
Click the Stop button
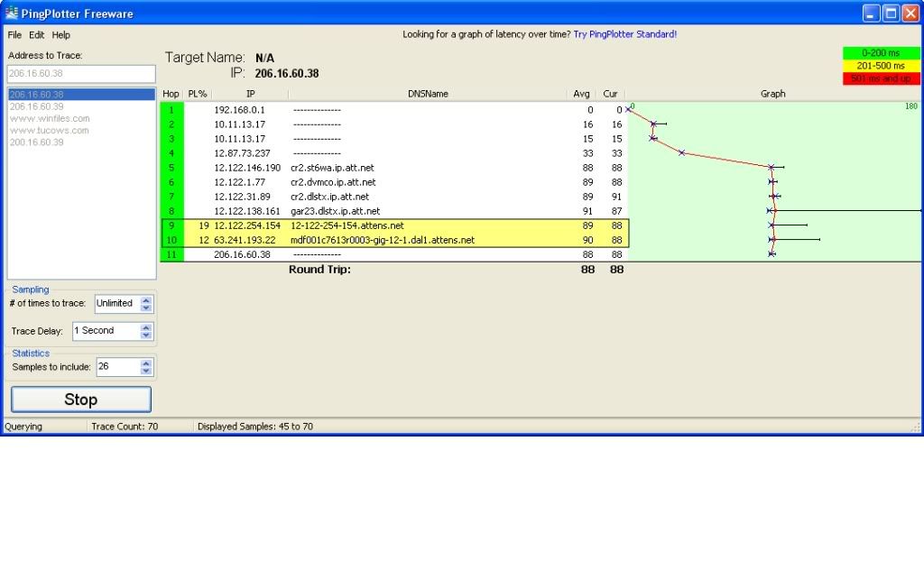click(80, 400)
